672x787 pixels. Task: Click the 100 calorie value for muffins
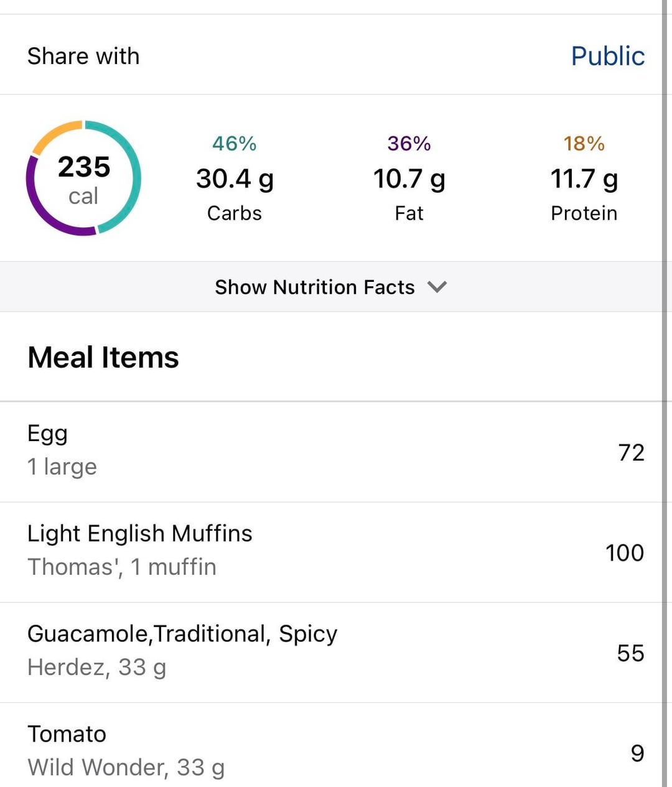point(624,552)
